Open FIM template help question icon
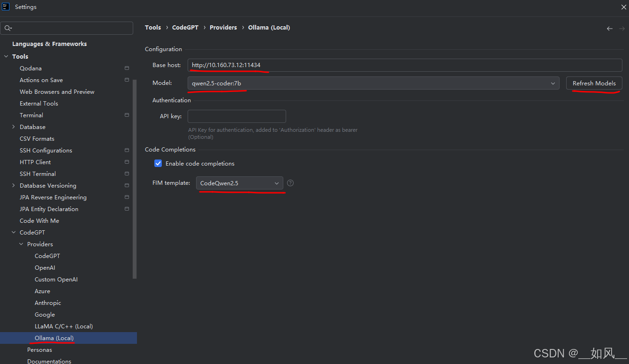Viewport: 629px width, 364px height. pyautogui.click(x=290, y=183)
